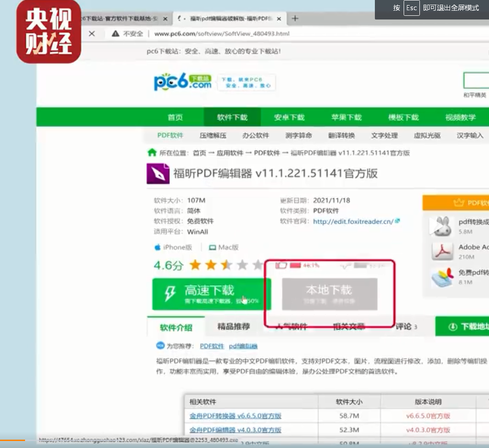Select the 文字处理 subcategory
The image size is (489, 448).
[385, 136]
